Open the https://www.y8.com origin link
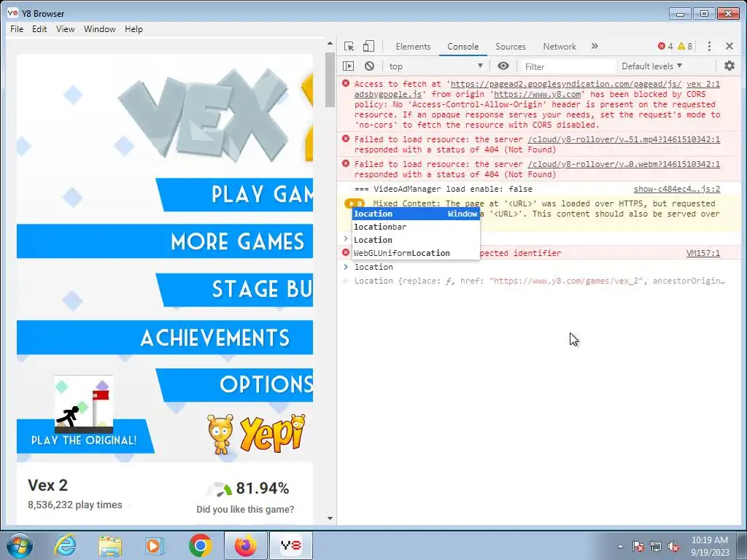This screenshot has height=560, width=747. pos(538,94)
